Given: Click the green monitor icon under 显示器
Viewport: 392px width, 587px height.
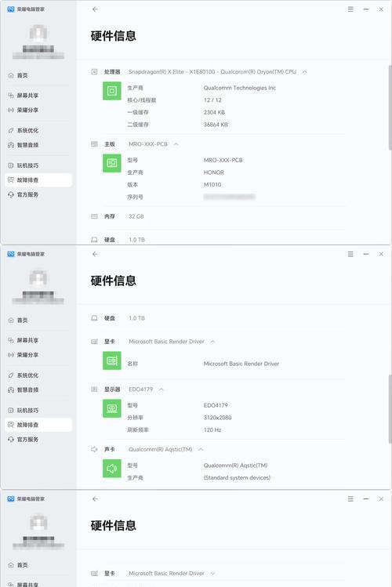Looking at the screenshot, I should pos(112,408).
